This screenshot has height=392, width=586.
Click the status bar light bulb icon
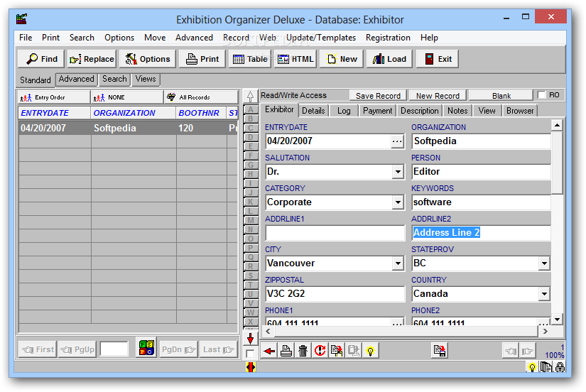(532, 367)
